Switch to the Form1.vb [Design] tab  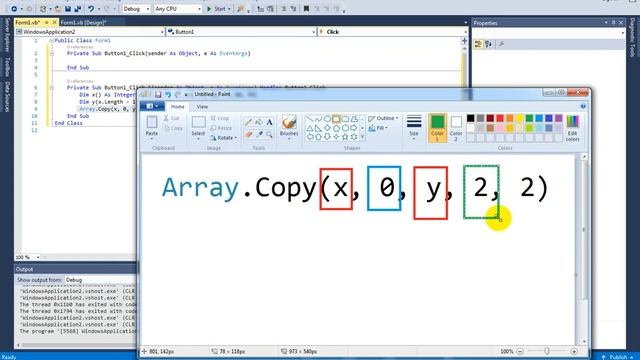tap(83, 22)
